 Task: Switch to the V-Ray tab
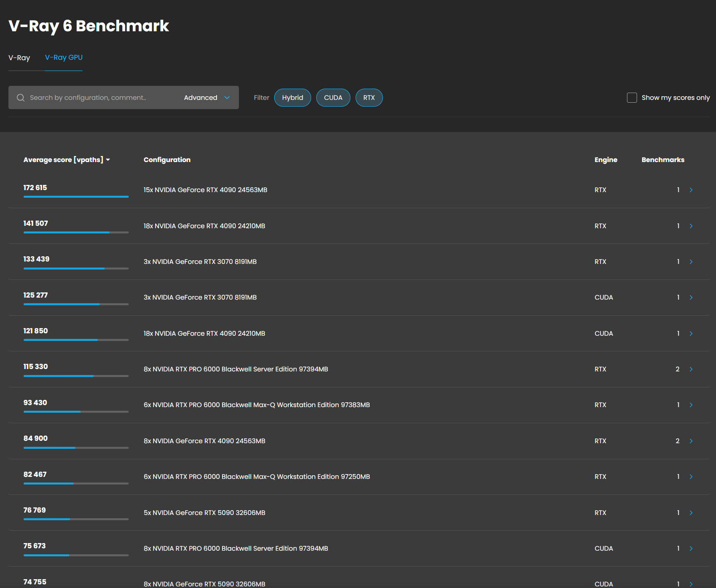click(19, 58)
